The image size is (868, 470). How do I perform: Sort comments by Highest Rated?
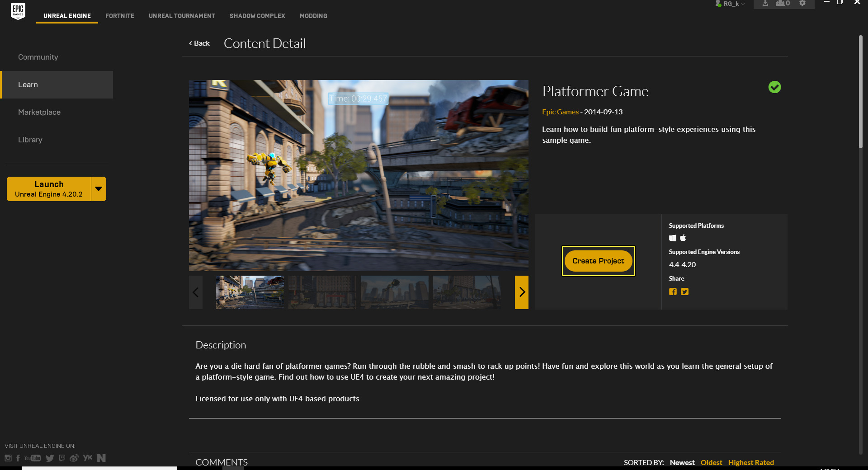click(x=750, y=462)
